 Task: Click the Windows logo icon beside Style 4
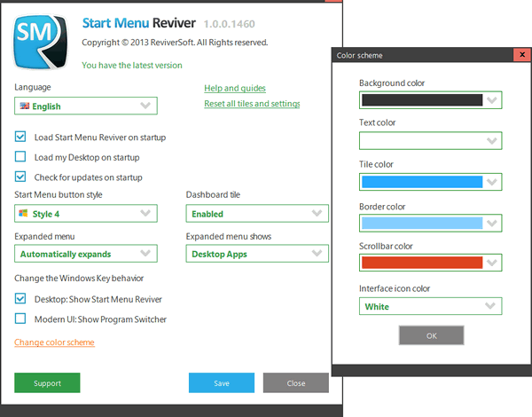[23, 213]
